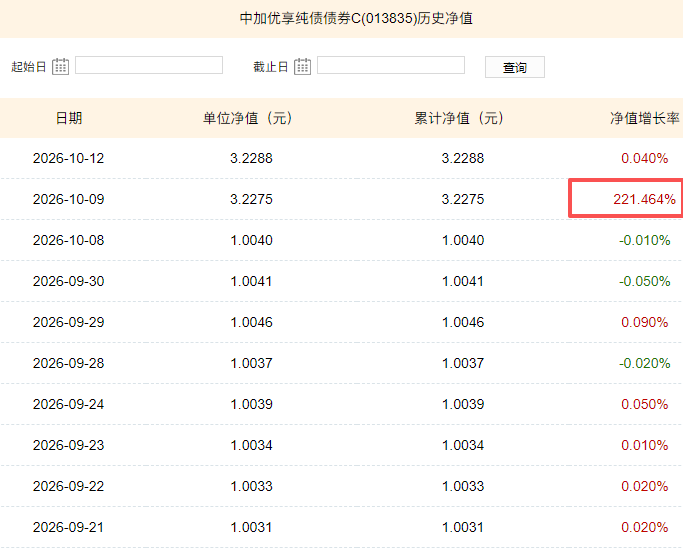Click unit net value 1.0046 on 2026-09-29
683x557 pixels.
[251, 322]
